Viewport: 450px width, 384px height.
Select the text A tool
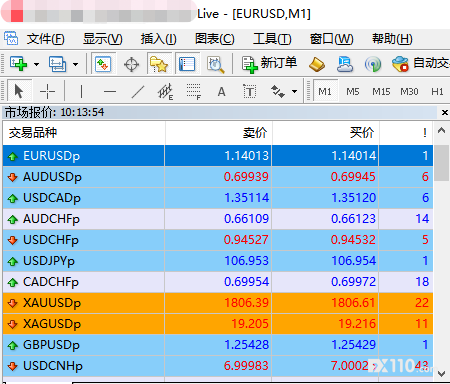[x=221, y=91]
